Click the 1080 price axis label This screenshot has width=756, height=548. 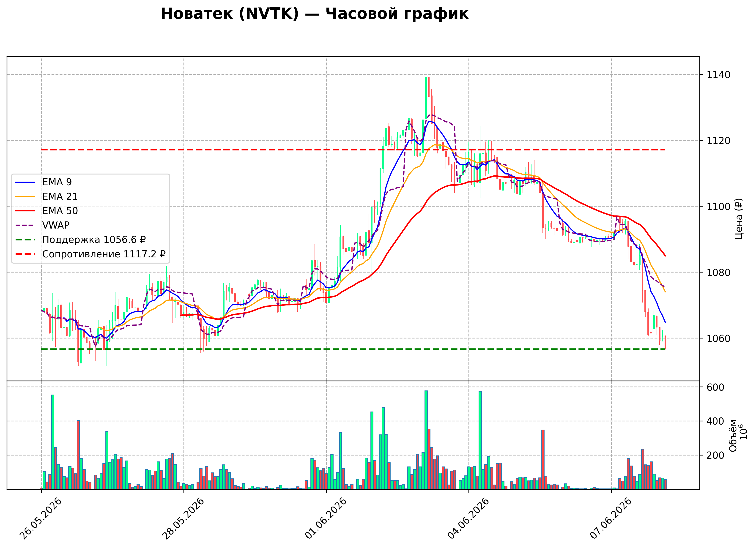718,273
